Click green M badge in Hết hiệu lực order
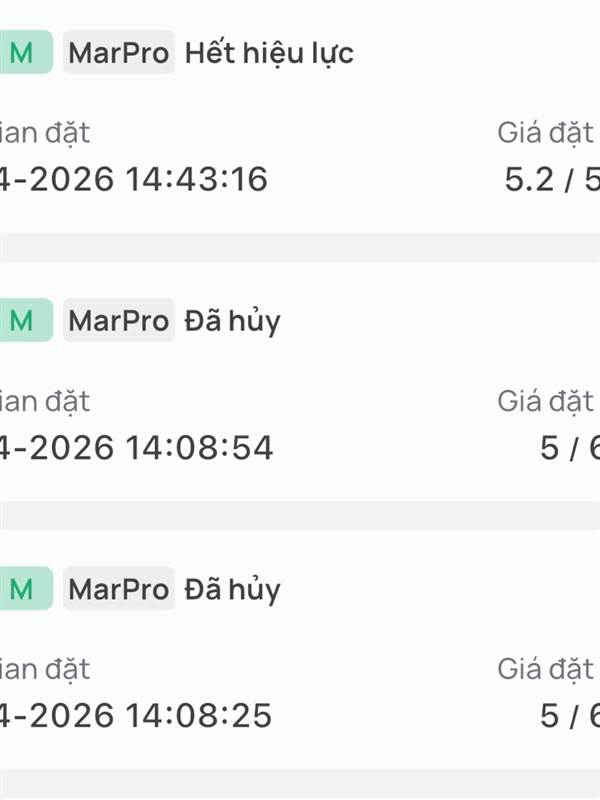600x800 pixels. point(24,53)
